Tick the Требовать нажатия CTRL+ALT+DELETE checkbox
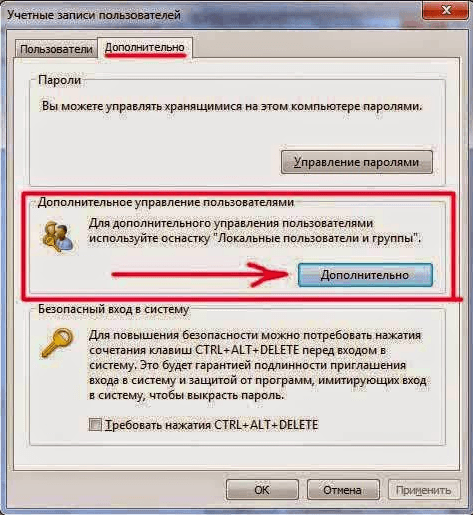Screen dimensions: 473x515 [95, 425]
